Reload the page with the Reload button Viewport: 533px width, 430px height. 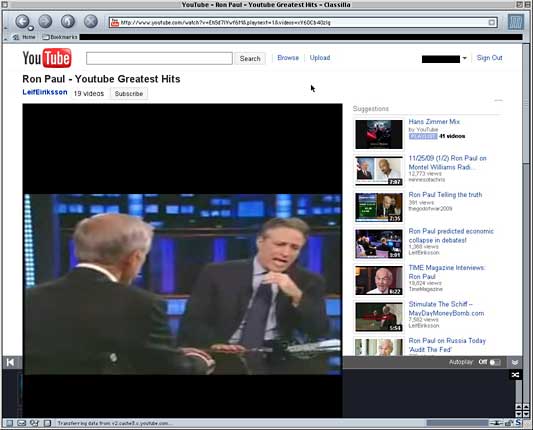click(68, 21)
